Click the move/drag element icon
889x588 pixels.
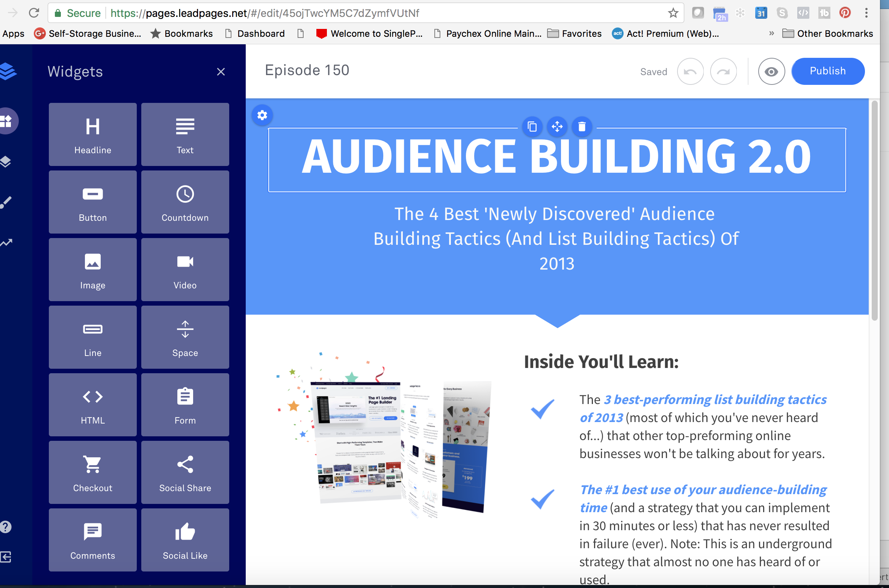tap(558, 127)
